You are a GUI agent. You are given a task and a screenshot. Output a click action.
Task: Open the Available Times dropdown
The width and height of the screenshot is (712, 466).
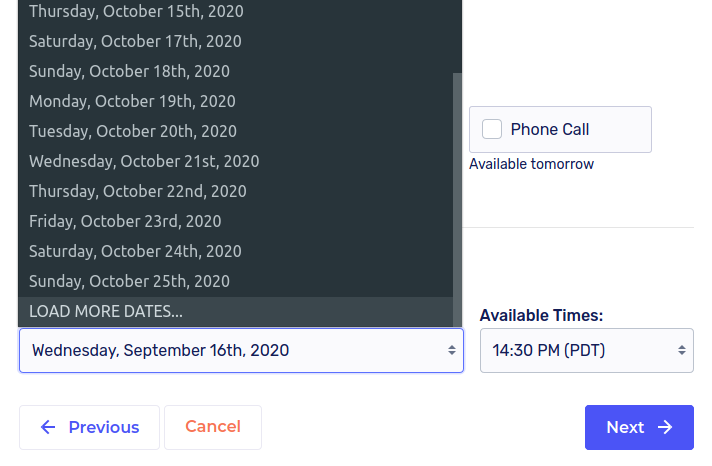586,351
